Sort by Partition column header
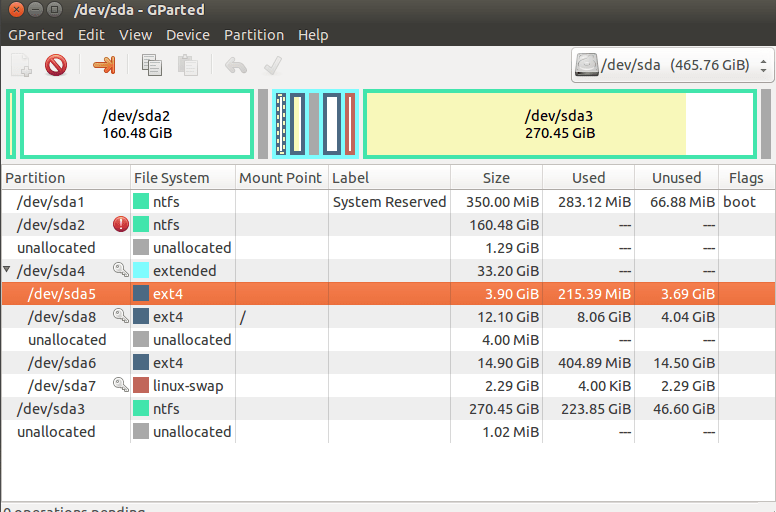Image resolution: width=776 pixels, height=512 pixels. click(x=66, y=178)
